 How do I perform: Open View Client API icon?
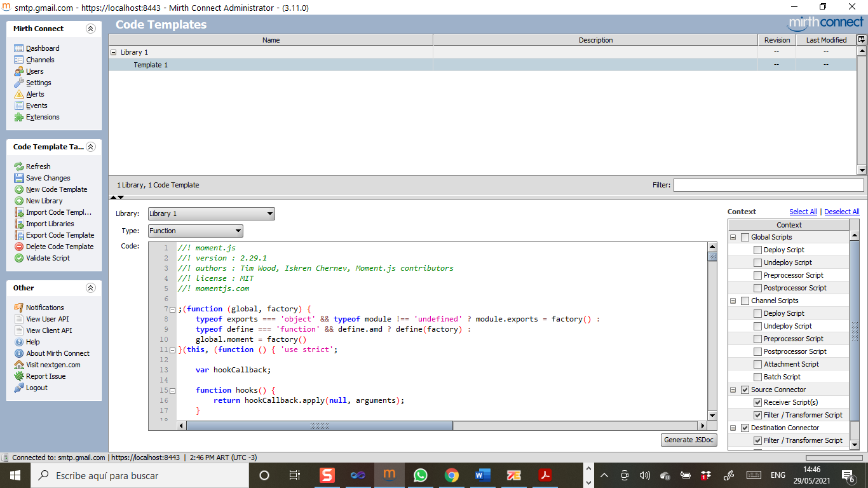point(19,330)
